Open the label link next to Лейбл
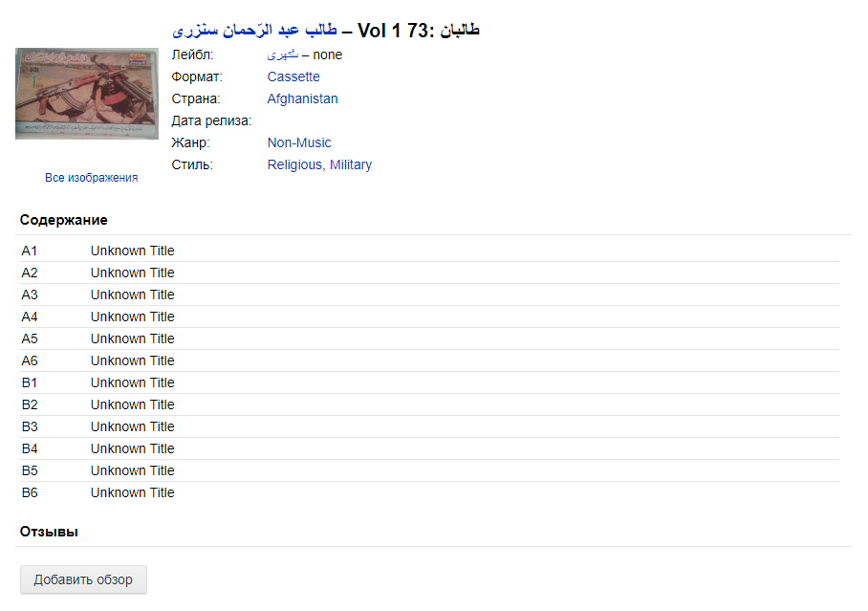This screenshot has height=611, width=868. tap(283, 55)
